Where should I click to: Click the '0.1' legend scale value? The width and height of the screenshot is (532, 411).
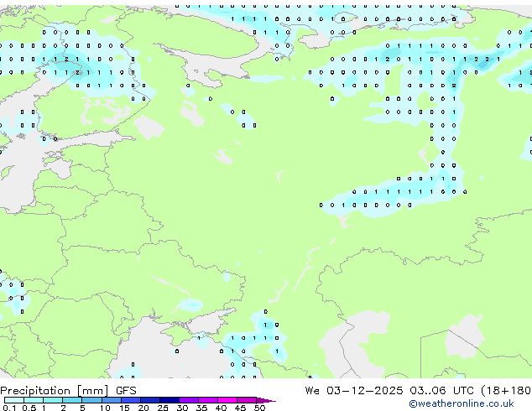pyautogui.click(x=9, y=408)
